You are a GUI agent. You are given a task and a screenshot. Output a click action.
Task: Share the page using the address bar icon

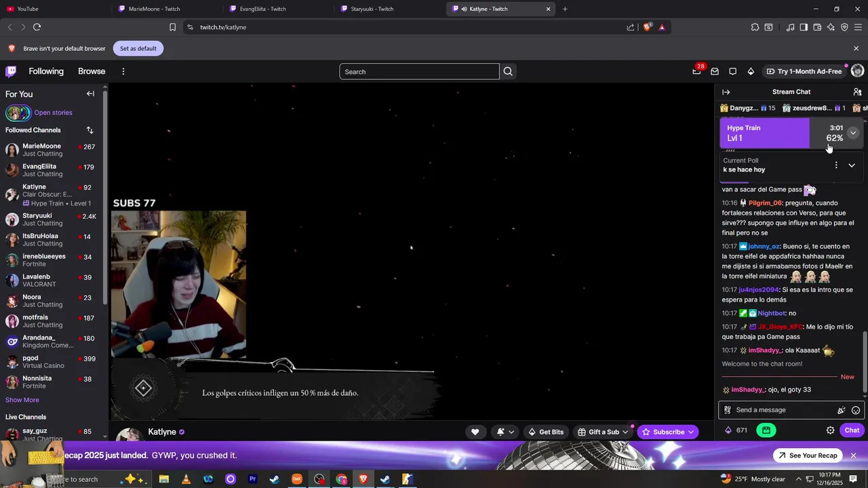[631, 27]
